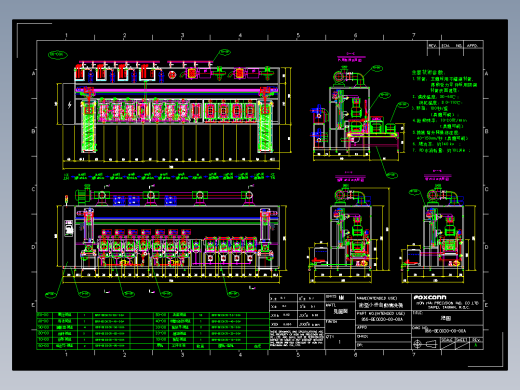Click the part number '956-BE0000-00-00A' under PART NO.

click(382, 319)
